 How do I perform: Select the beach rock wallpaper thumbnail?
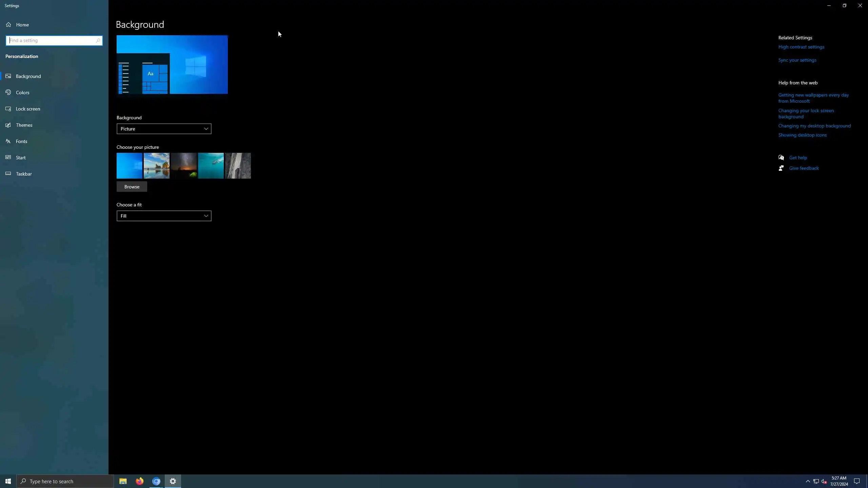point(156,166)
